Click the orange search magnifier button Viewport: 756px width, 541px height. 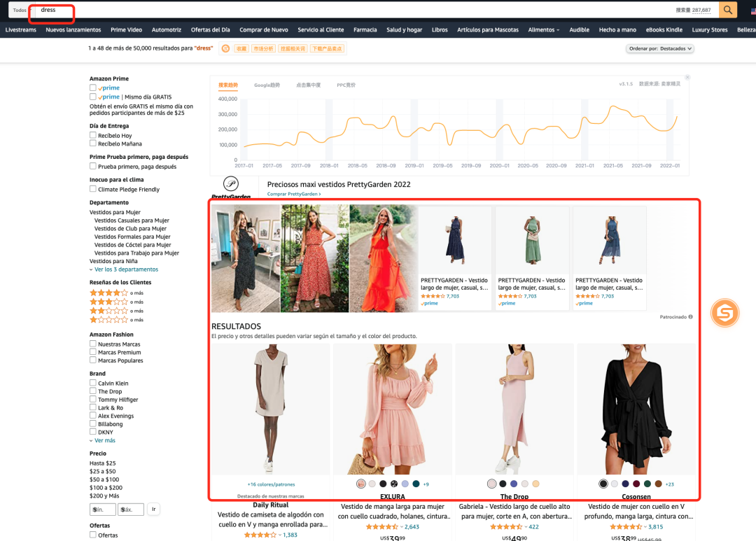click(x=728, y=10)
